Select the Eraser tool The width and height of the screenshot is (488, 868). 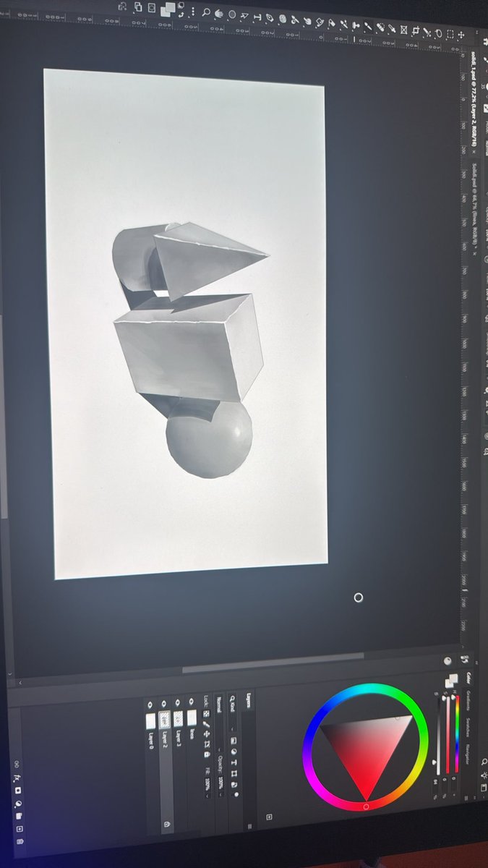pyautogui.click(x=331, y=22)
